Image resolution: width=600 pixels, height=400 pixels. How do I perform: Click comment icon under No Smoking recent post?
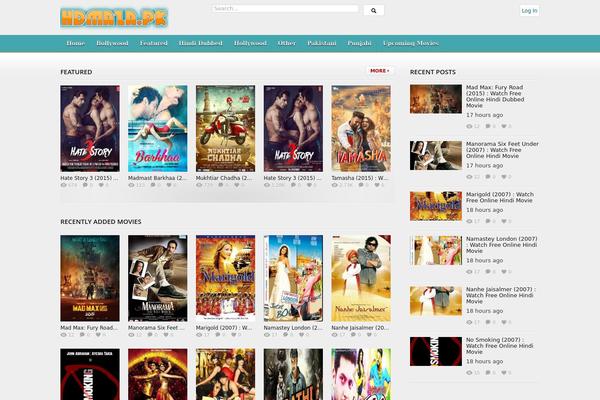coord(488,373)
